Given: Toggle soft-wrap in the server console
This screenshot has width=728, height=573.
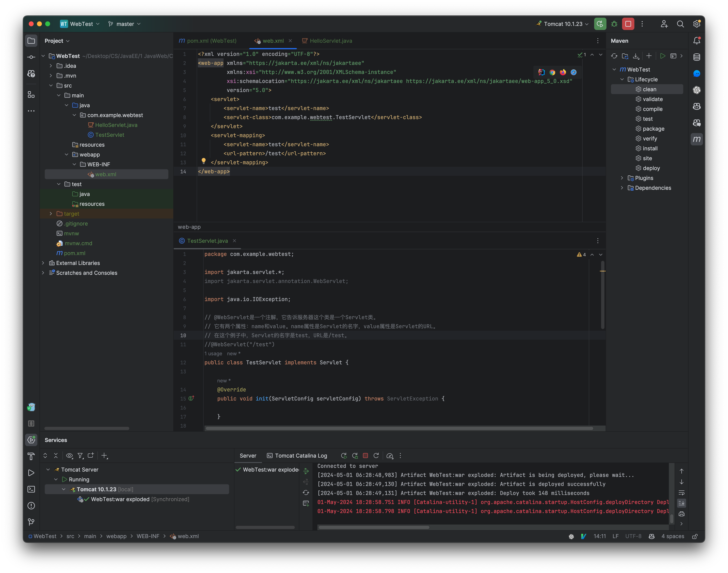Looking at the screenshot, I should coord(682,492).
